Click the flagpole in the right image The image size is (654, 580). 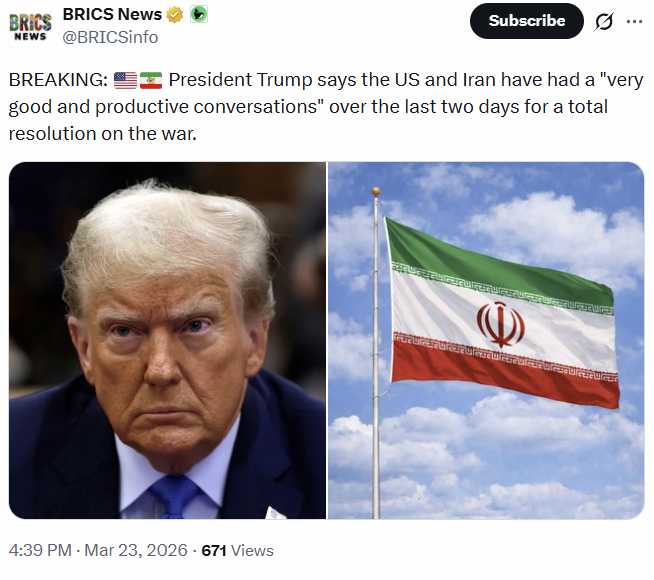pos(376,400)
